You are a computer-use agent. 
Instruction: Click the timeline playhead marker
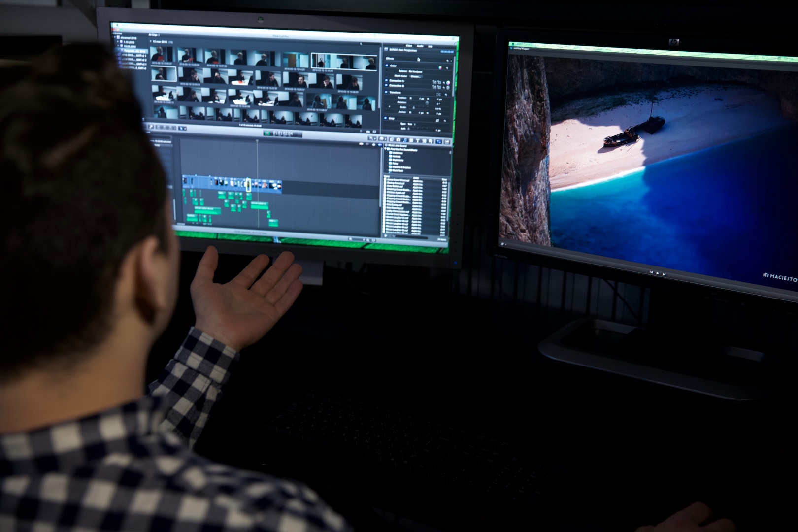(x=257, y=141)
